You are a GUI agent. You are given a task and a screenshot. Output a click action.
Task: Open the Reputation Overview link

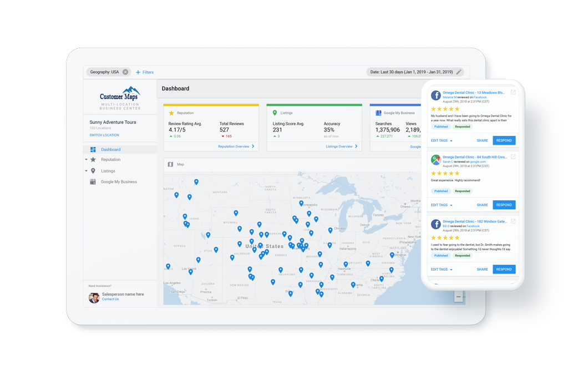pyautogui.click(x=236, y=146)
